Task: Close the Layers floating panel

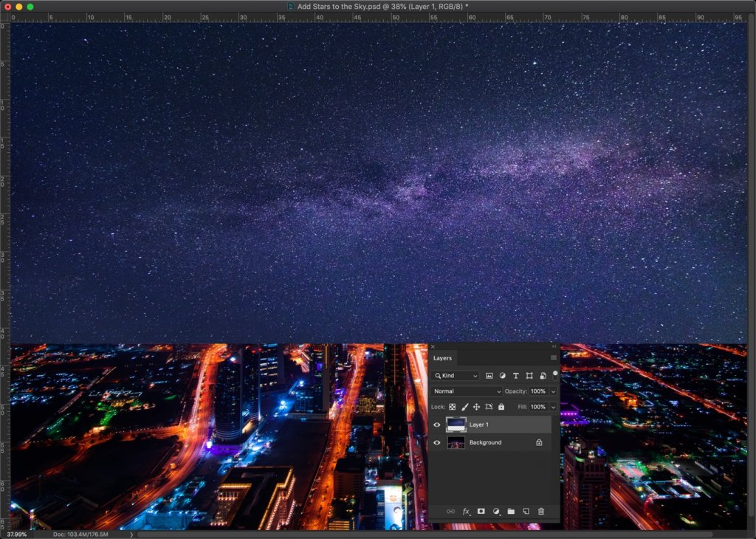Action: 433,346
